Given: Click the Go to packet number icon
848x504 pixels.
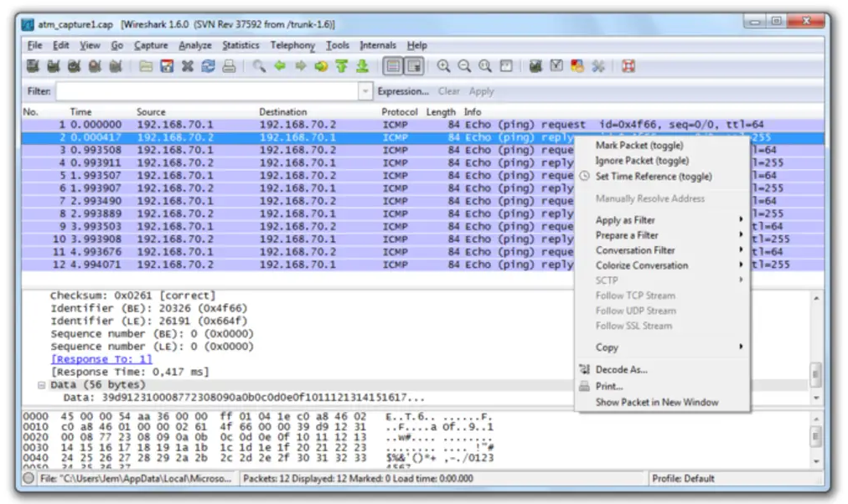Looking at the screenshot, I should click(321, 66).
